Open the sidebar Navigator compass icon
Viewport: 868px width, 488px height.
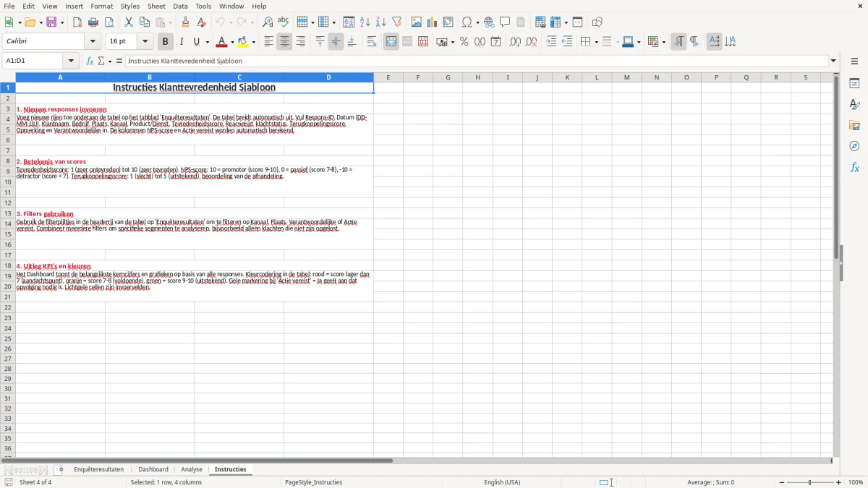click(x=854, y=146)
